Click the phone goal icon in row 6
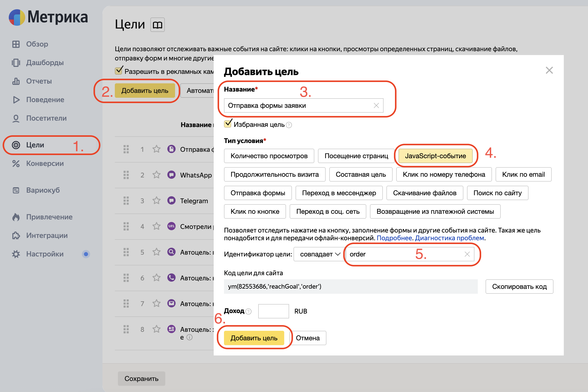This screenshot has width=588, height=392. coord(171,278)
